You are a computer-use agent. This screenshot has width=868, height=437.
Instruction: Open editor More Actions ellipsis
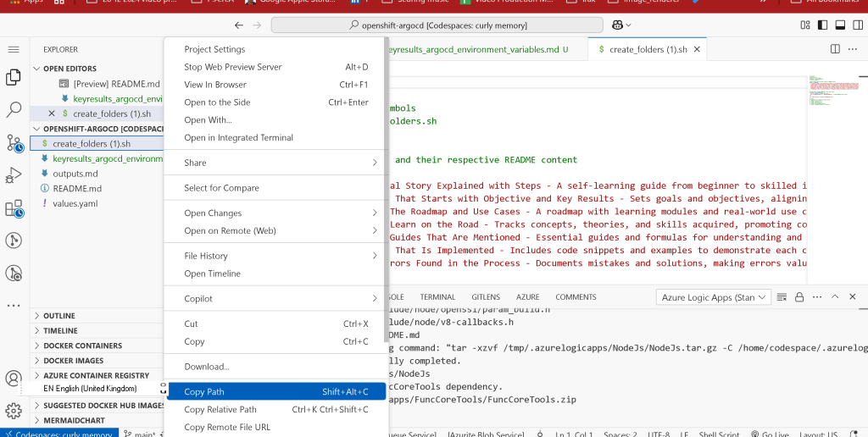(853, 49)
